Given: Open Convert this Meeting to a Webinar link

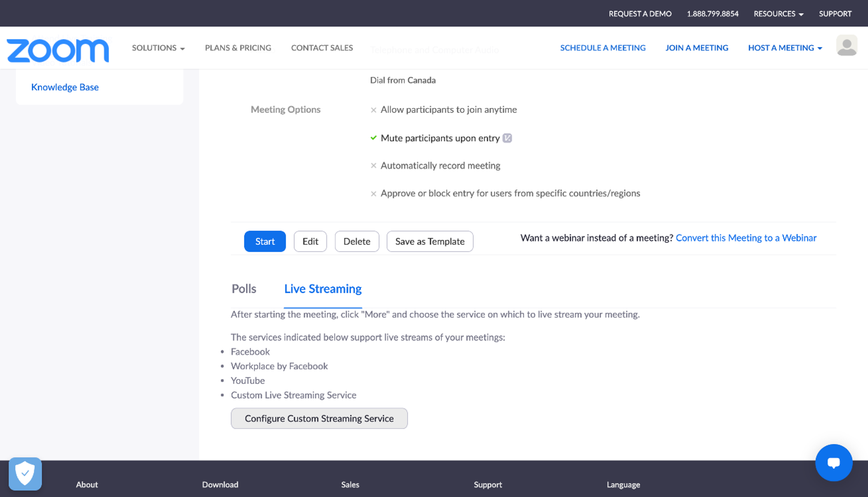Looking at the screenshot, I should [x=746, y=238].
